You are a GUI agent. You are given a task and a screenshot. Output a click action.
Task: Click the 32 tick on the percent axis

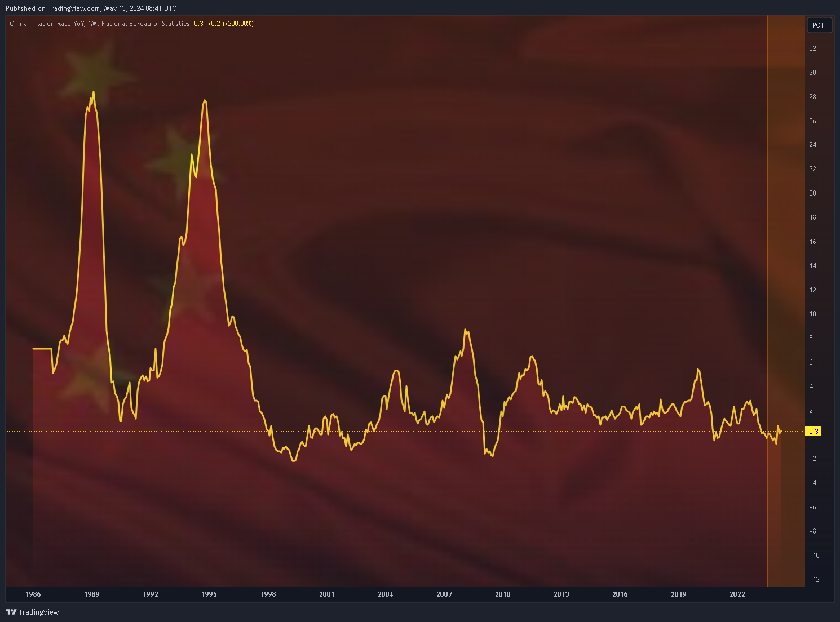(x=812, y=48)
